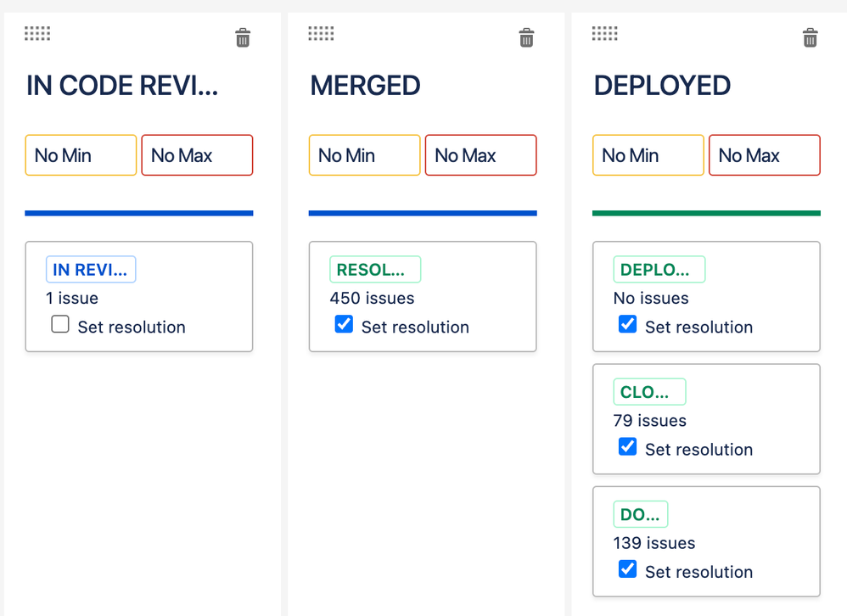Select the RESOLVED status lozenge
847x616 pixels.
pos(375,270)
